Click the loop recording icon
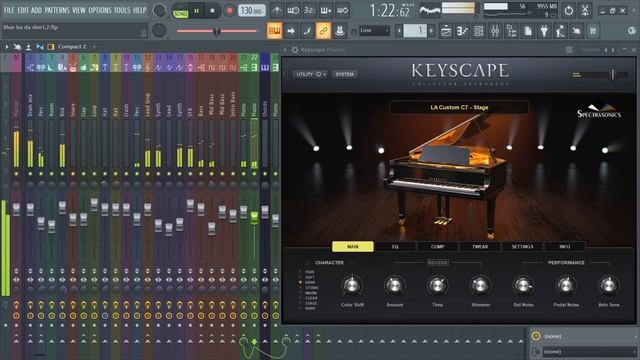Viewport: 640px width, 360px height. [x=342, y=11]
